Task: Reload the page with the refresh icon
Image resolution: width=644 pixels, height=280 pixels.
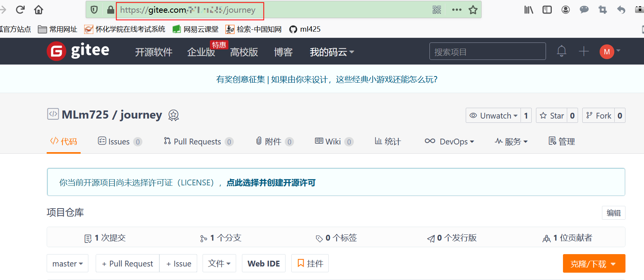Action: click(20, 10)
